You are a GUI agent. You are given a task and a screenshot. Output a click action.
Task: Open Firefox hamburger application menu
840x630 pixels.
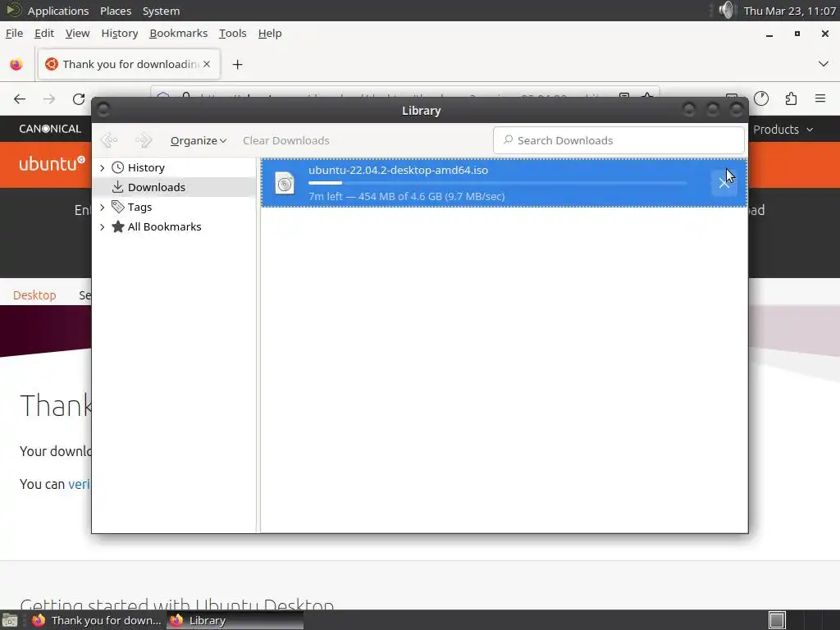click(820, 98)
